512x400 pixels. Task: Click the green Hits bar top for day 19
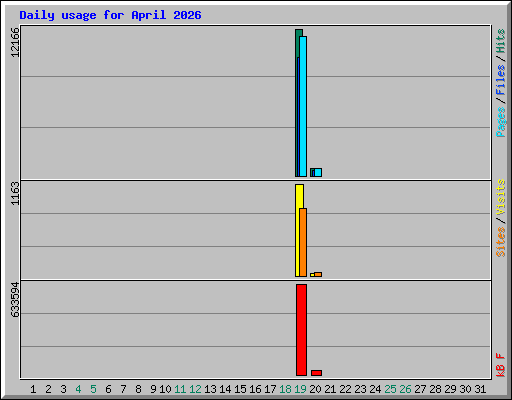299,33
